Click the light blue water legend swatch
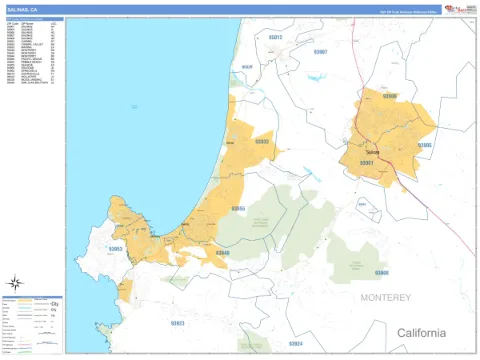The image size is (480, 360). click(25, 308)
